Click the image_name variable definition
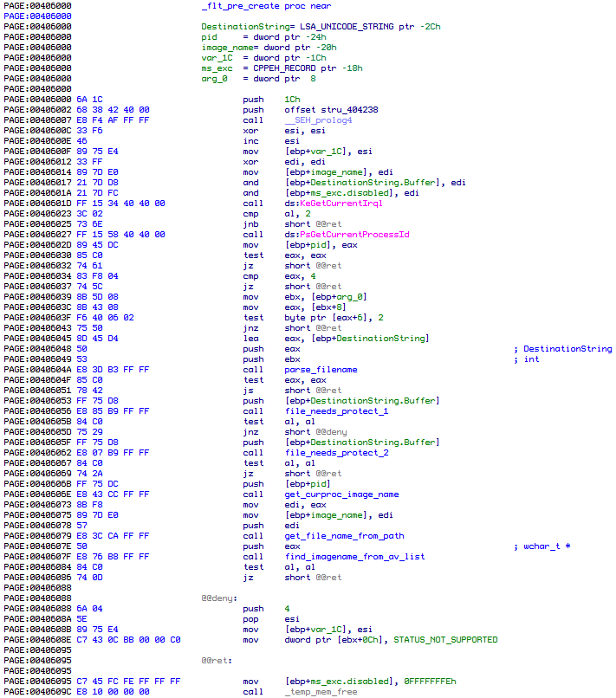The height and width of the screenshot is (698, 616). click(269, 48)
